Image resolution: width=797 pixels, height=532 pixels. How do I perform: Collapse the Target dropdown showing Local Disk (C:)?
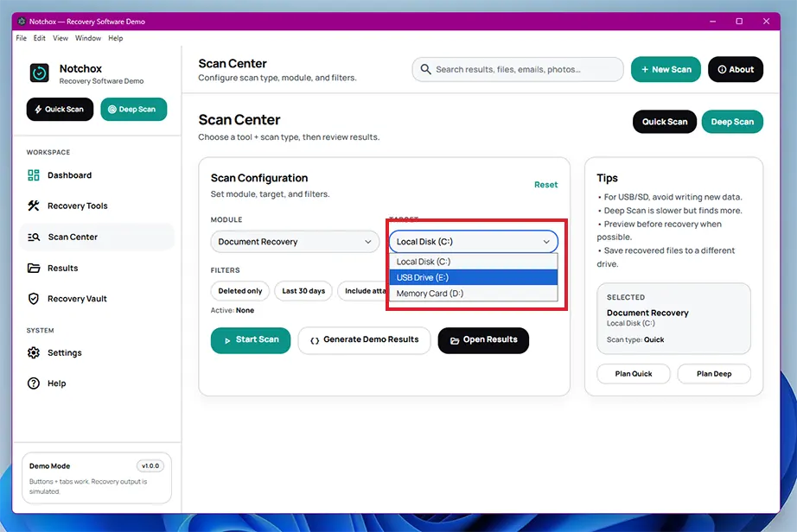point(474,242)
